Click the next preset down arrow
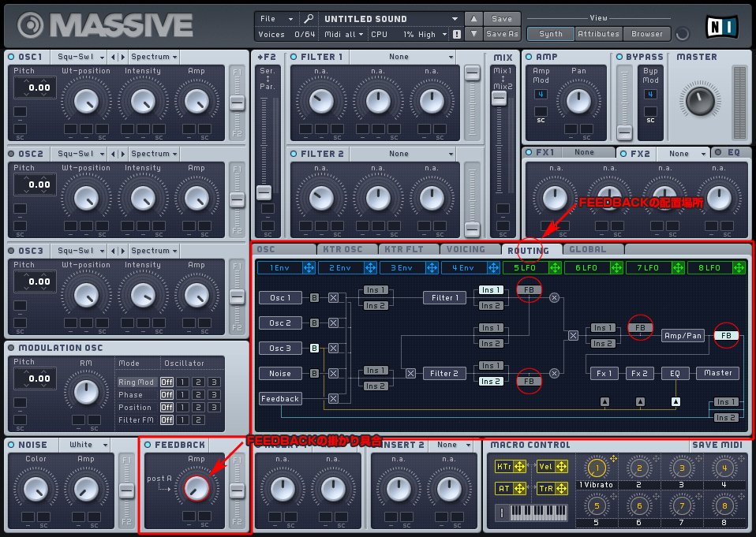 click(x=473, y=34)
